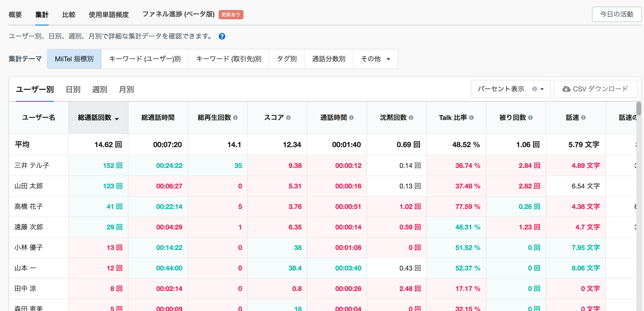The image size is (644, 311).
Task: Select キーワード (ユーザー)別 theme
Action: (145, 59)
